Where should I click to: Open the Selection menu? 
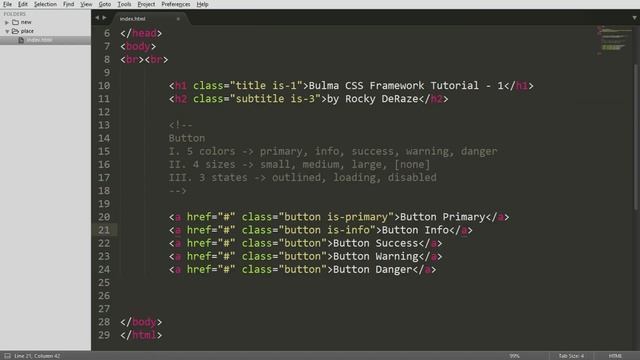click(45, 4)
